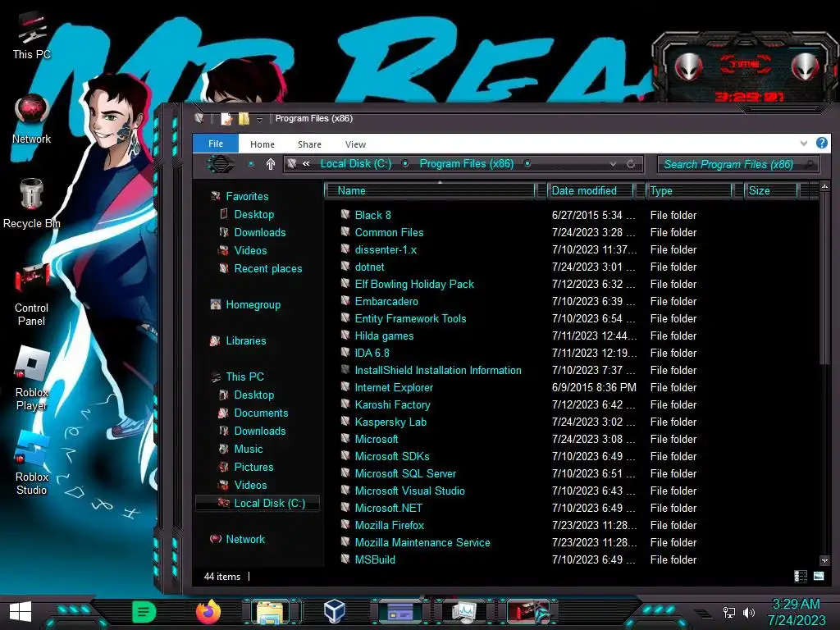Click Properties icon in quick access toolbar
The height and width of the screenshot is (630, 840).
[226, 118]
